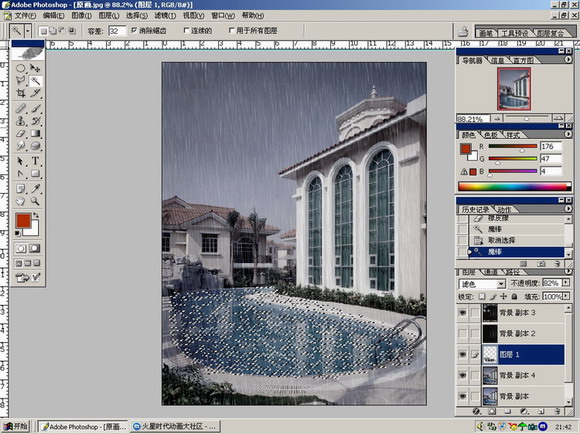Select the Elliptical Marquee tool
Viewport: 580px width, 434px height.
pos(21,68)
